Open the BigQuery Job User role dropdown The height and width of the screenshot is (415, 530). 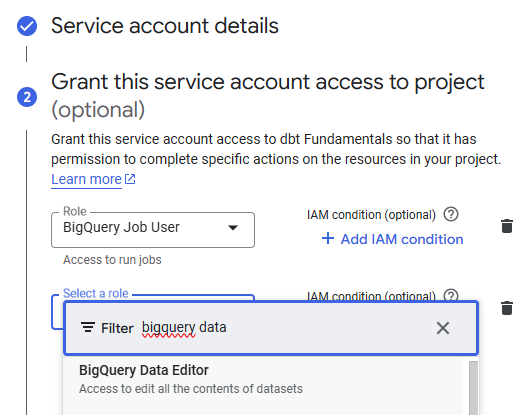click(153, 230)
